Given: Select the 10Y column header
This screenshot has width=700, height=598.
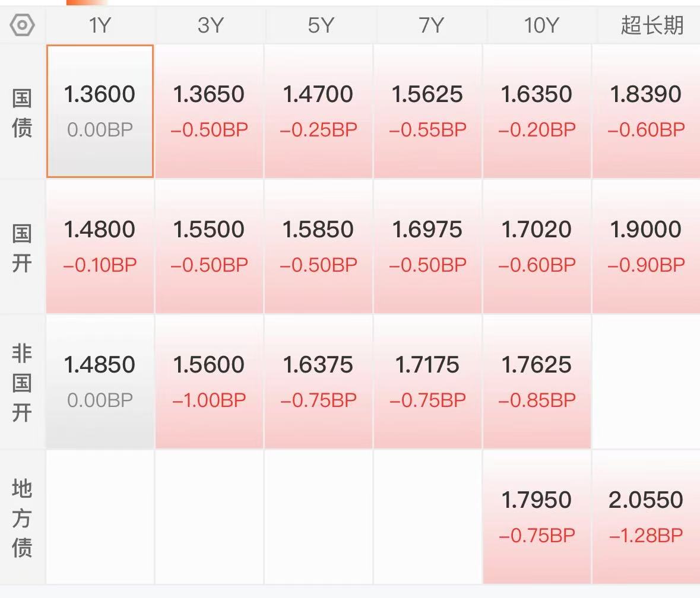Looking at the screenshot, I should 541,25.
